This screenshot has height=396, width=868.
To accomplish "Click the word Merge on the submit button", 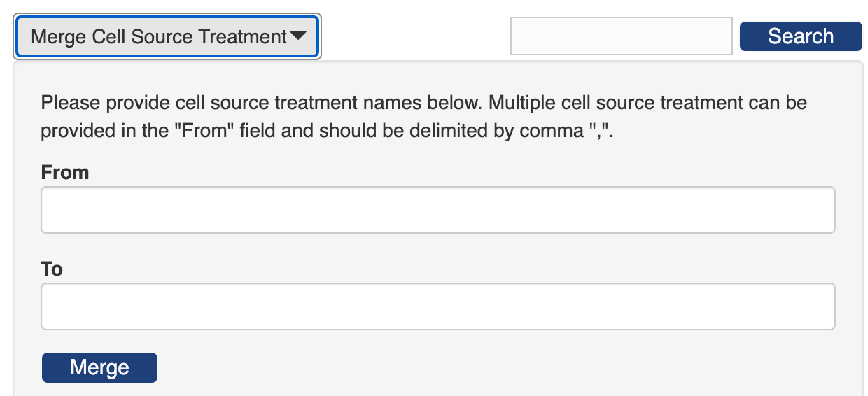I will pos(99,368).
